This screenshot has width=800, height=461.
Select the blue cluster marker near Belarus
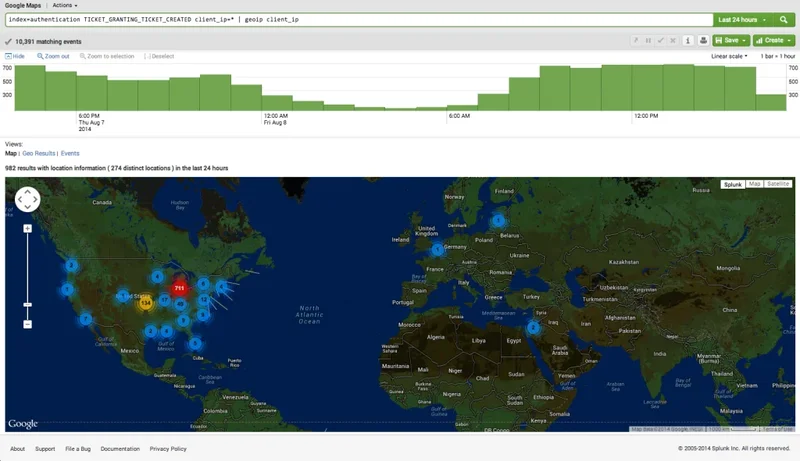pos(498,220)
